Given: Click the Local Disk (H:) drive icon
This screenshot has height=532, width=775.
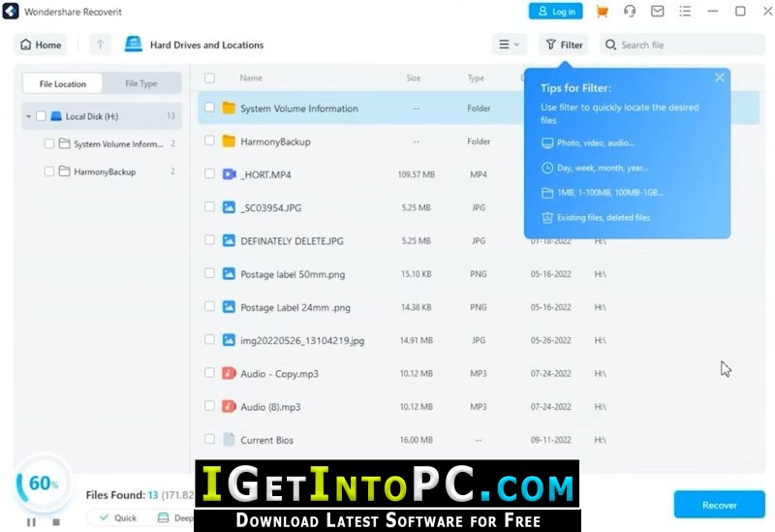Looking at the screenshot, I should 56,116.
